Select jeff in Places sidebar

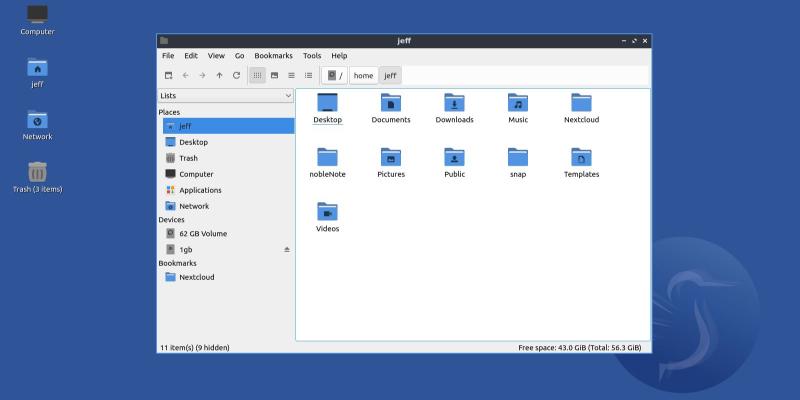coord(228,126)
